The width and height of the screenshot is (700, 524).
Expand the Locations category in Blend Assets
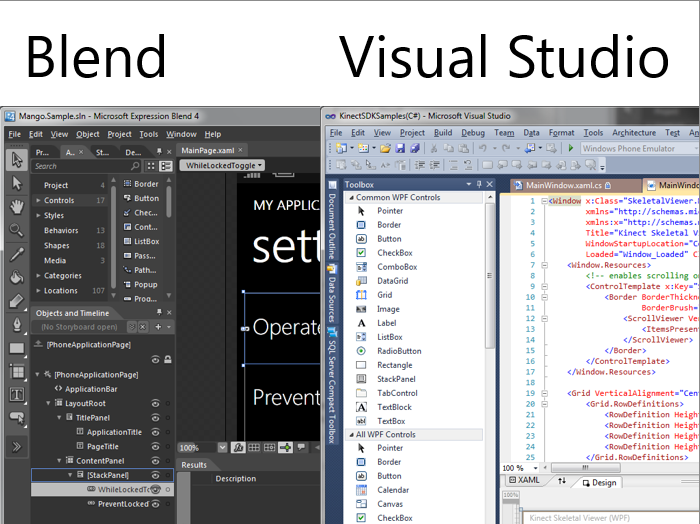click(38, 291)
